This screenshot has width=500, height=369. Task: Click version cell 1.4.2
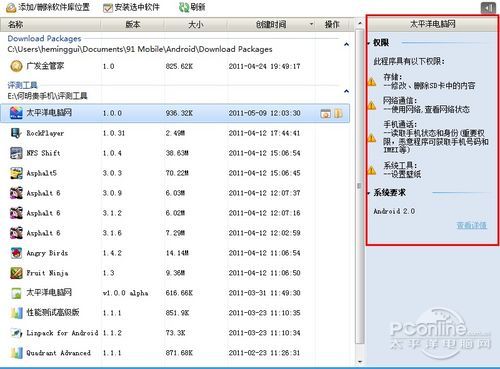112,253
